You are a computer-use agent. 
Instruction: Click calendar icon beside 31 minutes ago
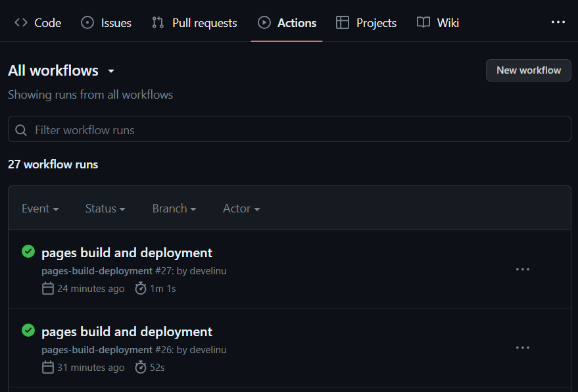[x=48, y=367]
